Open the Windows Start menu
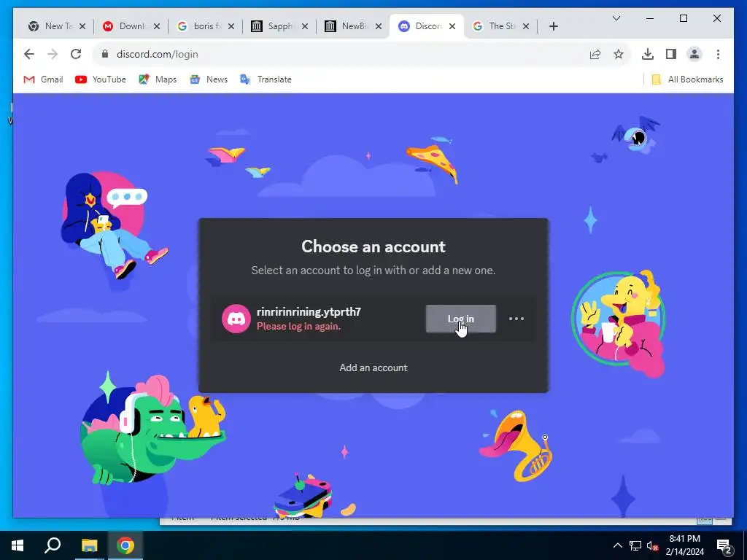Viewport: 747px width, 560px height. [18, 545]
